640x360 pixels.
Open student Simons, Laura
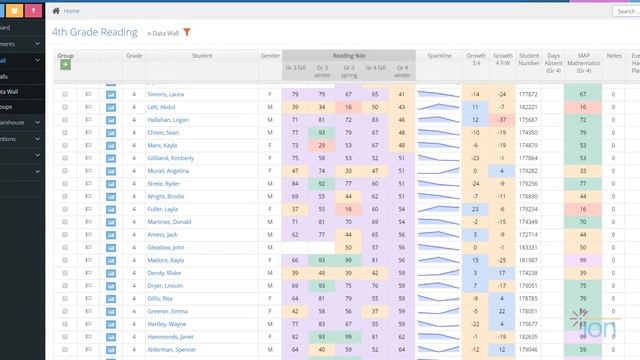tap(166, 94)
